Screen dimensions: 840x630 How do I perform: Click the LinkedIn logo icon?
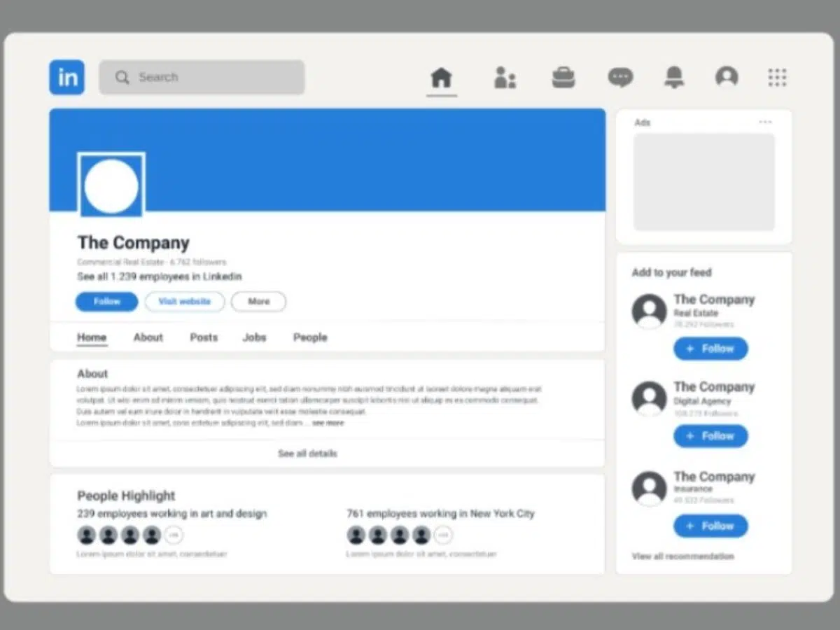point(67,78)
